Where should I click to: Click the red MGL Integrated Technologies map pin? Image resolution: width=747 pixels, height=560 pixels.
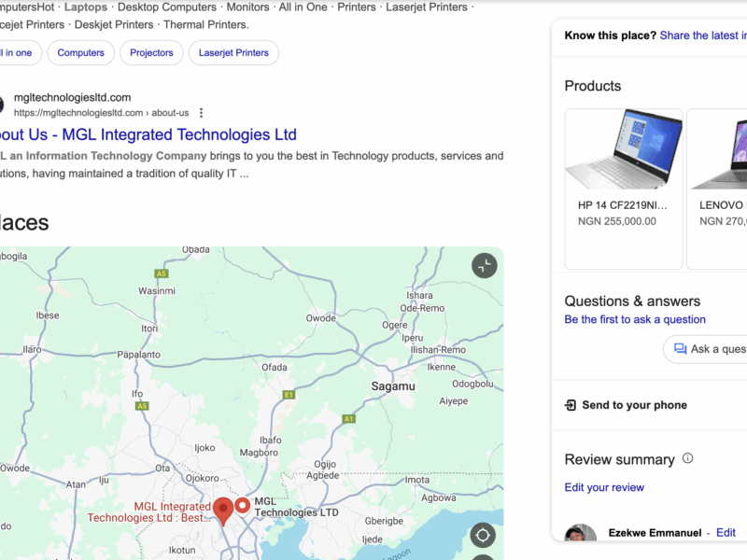click(x=223, y=511)
